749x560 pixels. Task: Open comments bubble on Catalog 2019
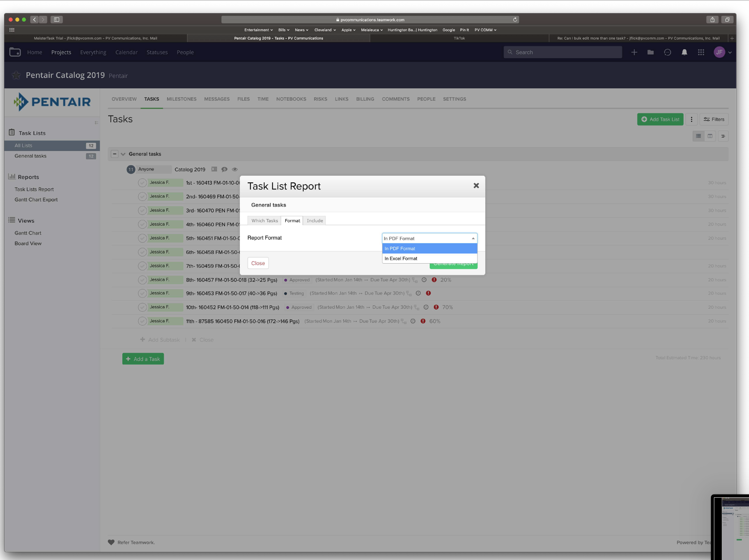point(224,169)
